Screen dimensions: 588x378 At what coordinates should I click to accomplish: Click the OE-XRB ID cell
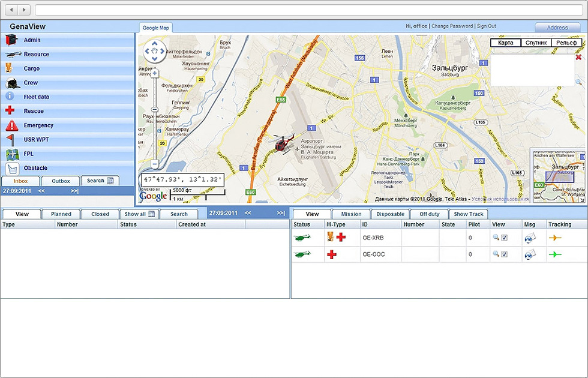(x=380, y=238)
